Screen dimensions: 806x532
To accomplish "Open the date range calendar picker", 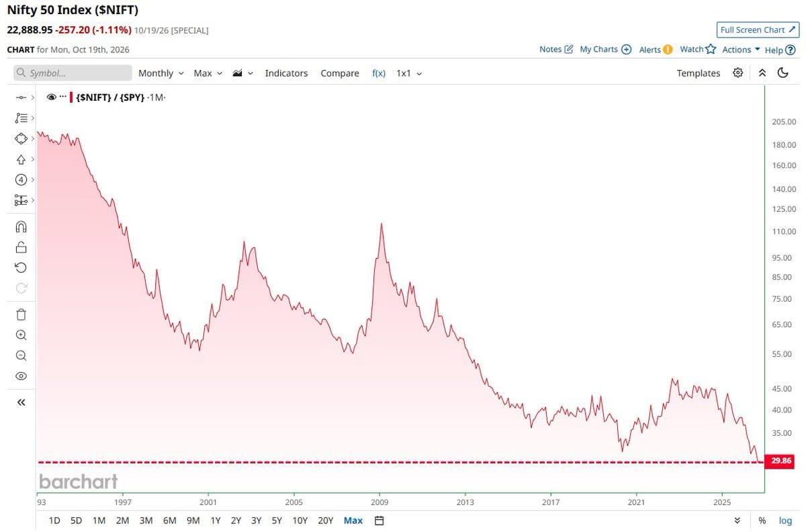I will point(379,521).
